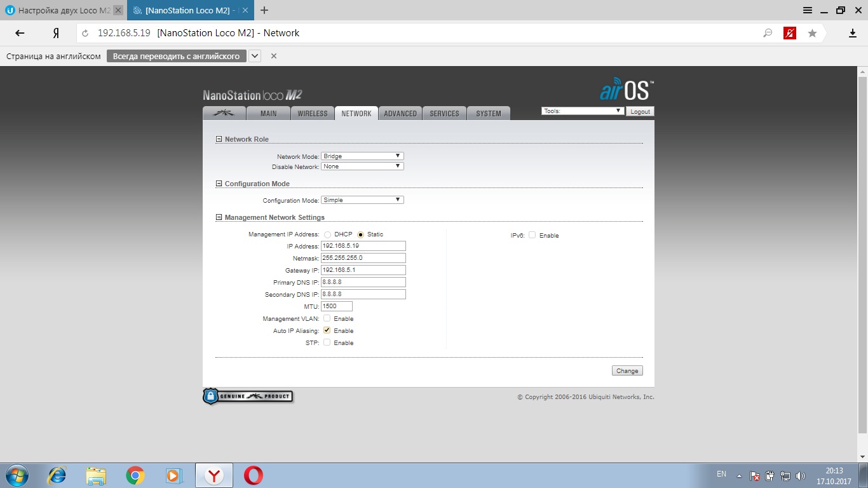The height and width of the screenshot is (488, 868).
Task: Switch to Yandex Browser in the taskbar
Action: [215, 475]
